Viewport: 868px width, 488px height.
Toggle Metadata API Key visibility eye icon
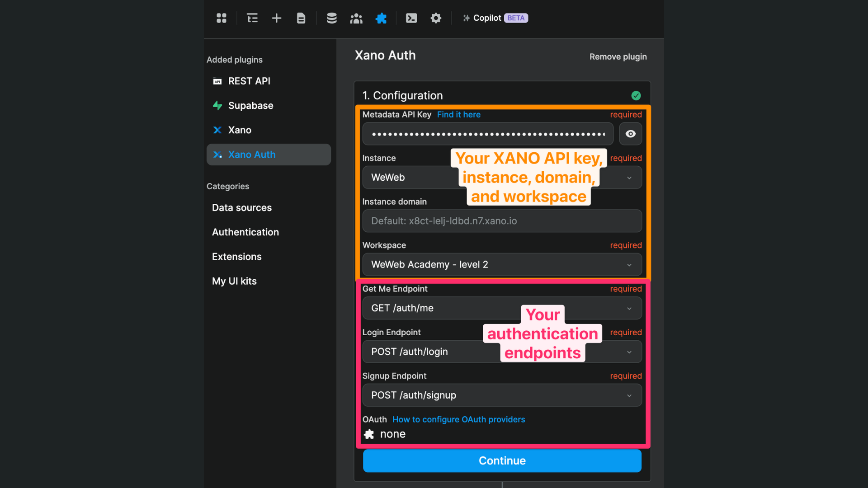coord(630,134)
